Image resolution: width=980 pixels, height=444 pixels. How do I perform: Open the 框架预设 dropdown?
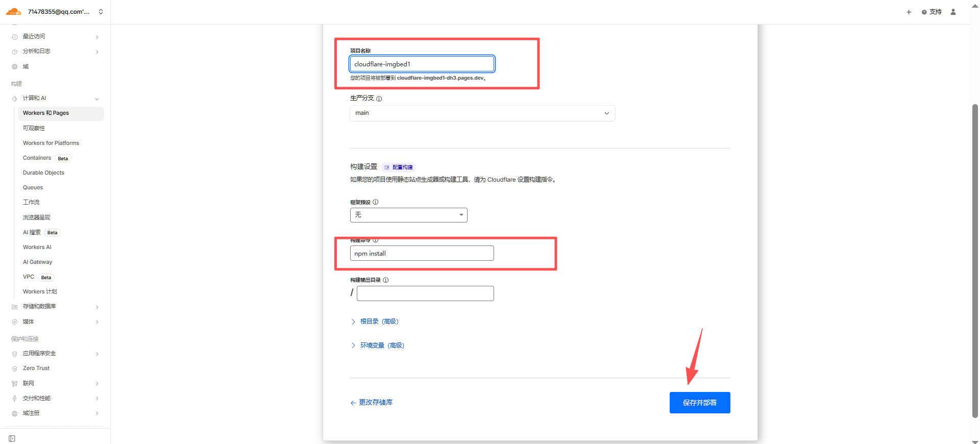coord(408,215)
